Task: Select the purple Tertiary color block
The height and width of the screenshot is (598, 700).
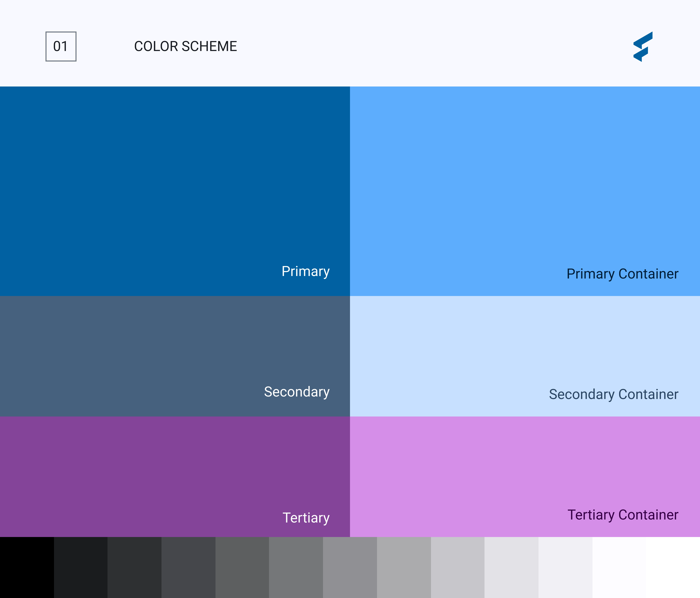Action: 175,477
